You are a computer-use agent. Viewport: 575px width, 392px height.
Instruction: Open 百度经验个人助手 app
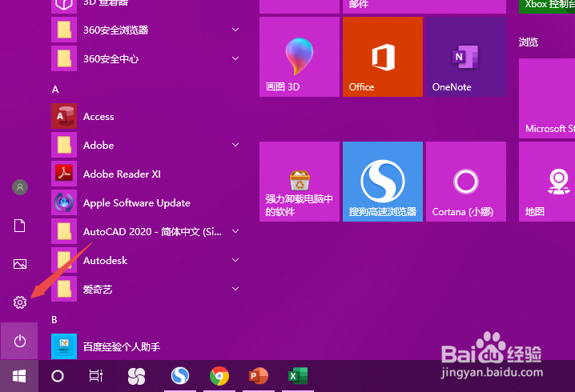tap(147, 346)
